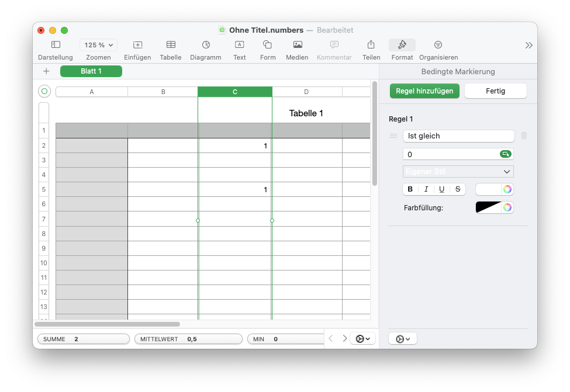The width and height of the screenshot is (570, 392).
Task: Click the vertical scrollbar of the sheet
Action: (374, 133)
